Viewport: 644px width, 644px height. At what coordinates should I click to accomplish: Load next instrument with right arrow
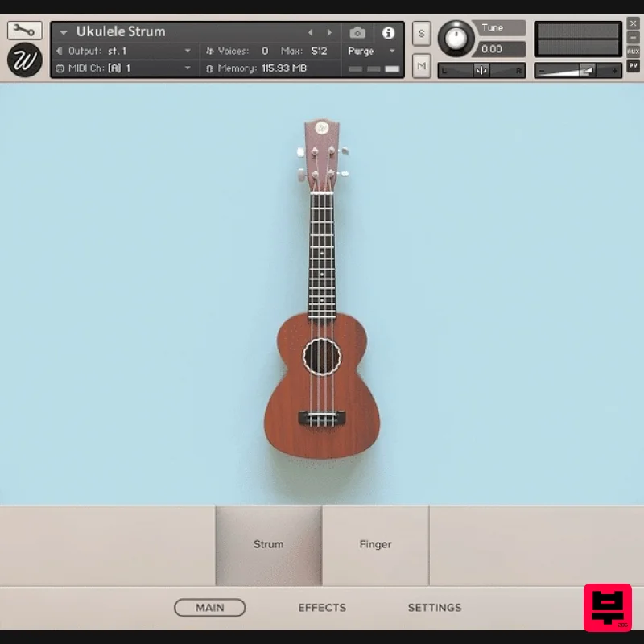pos(328,32)
